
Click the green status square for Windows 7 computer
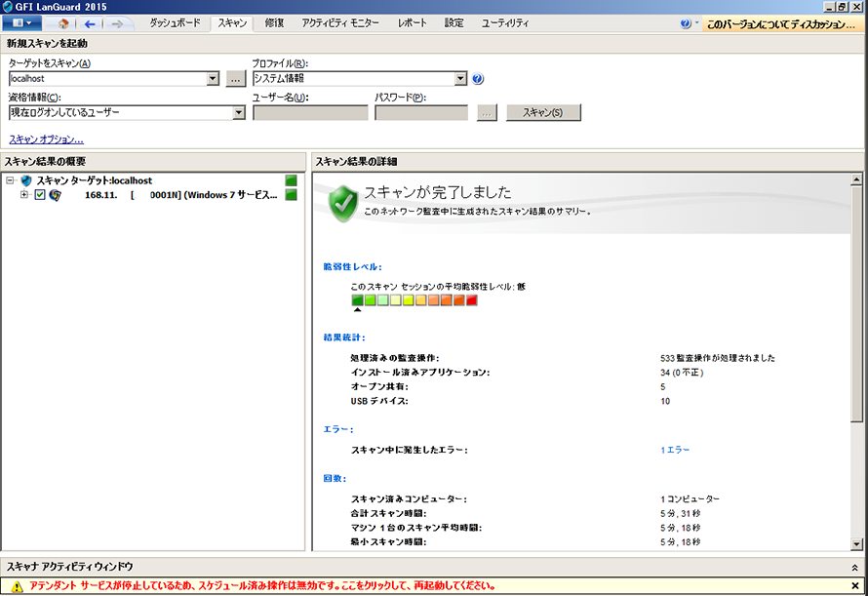[292, 195]
